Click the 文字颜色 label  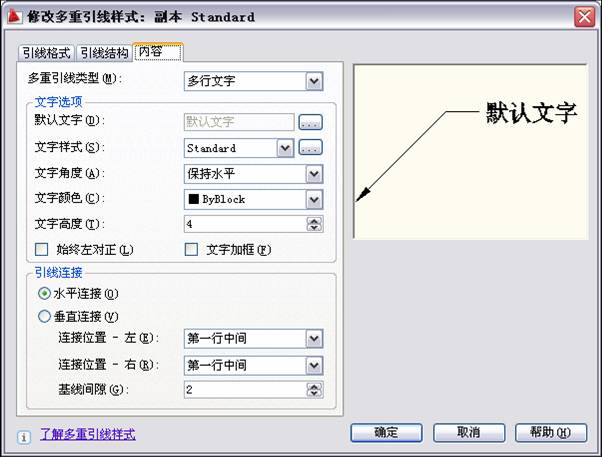[x=69, y=198]
